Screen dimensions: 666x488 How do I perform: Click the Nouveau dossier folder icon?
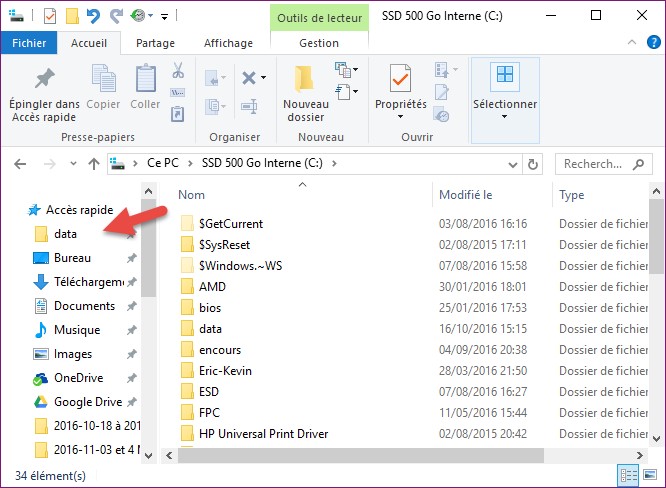pyautogui.click(x=305, y=78)
